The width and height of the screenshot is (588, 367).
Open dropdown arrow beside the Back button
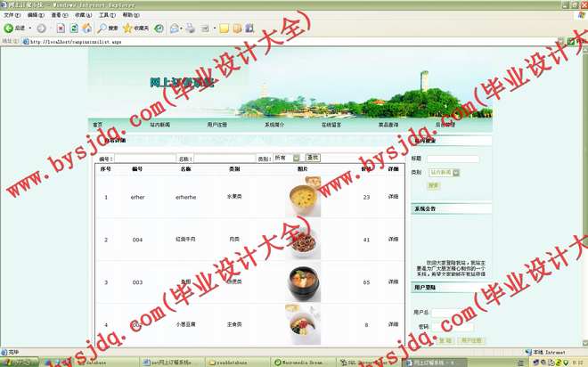click(x=29, y=28)
